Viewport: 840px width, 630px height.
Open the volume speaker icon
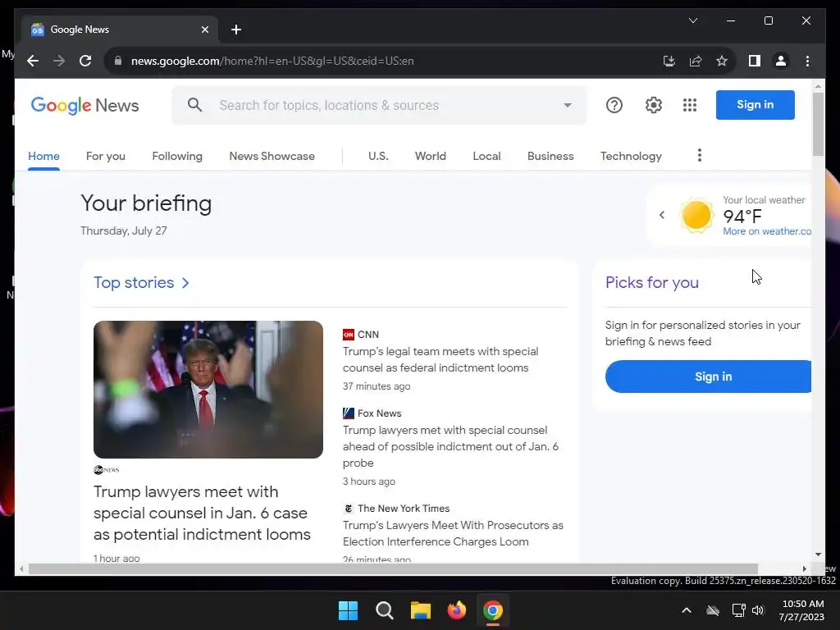(757, 610)
